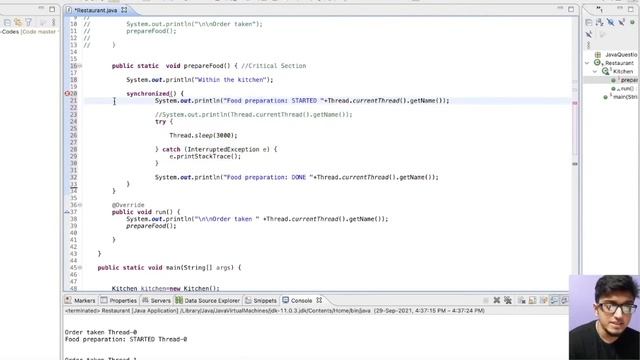This screenshot has height=360, width=640.
Task: Click the error marker on line 20
Action: [x=67, y=93]
